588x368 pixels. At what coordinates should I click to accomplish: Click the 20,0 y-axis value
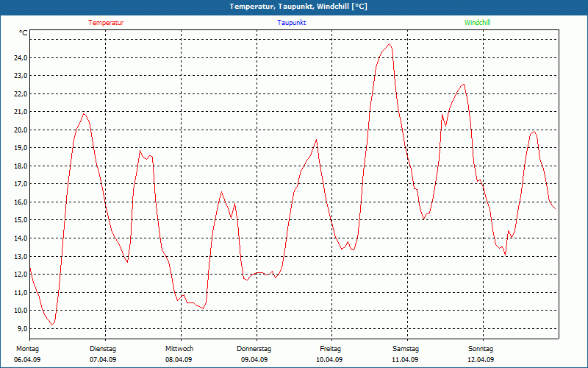point(21,130)
